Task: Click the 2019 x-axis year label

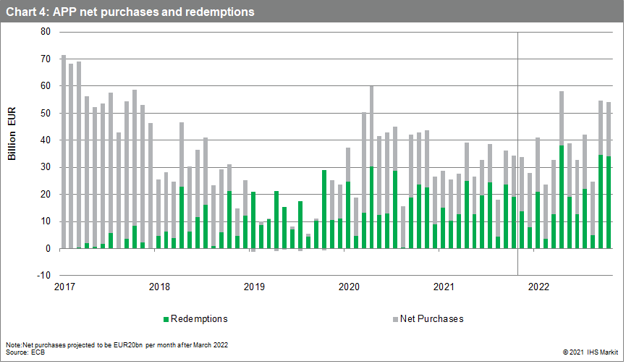Action: [x=254, y=287]
